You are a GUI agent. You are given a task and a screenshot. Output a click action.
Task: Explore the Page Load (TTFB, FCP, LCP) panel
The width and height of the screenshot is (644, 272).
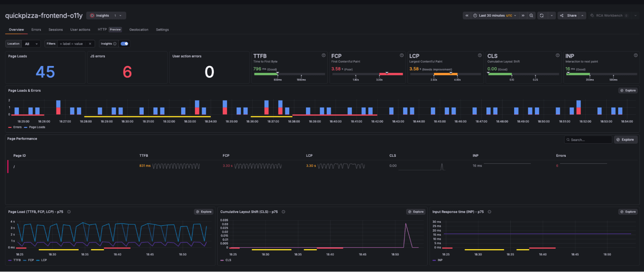[x=204, y=212]
